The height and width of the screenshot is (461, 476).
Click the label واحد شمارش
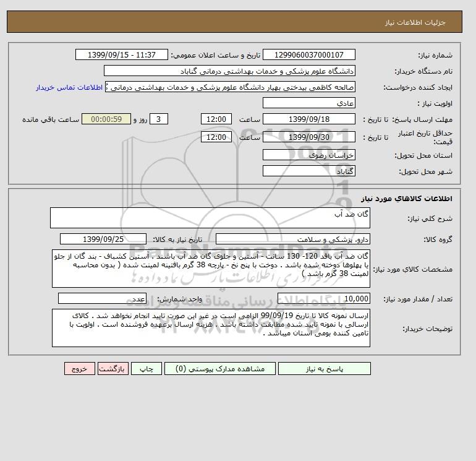pyautogui.click(x=179, y=299)
